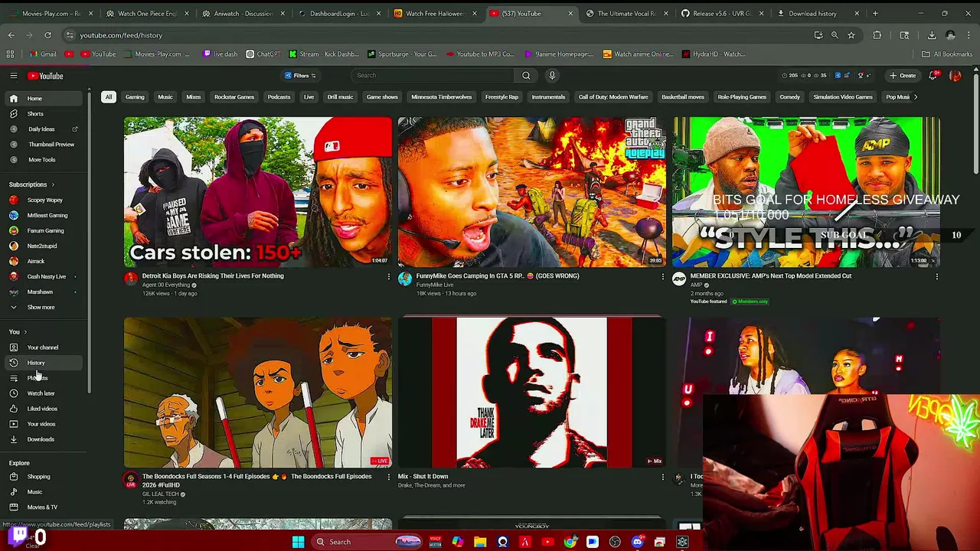Open Your channel in sidebar
Screen dimensions: 980x551
click(42, 347)
